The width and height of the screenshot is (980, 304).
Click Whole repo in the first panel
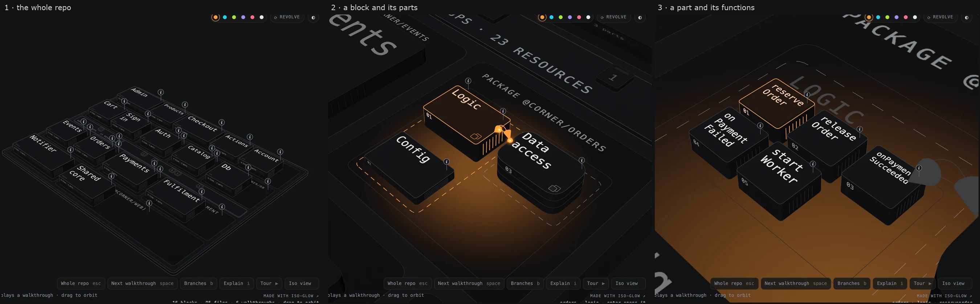(81, 283)
